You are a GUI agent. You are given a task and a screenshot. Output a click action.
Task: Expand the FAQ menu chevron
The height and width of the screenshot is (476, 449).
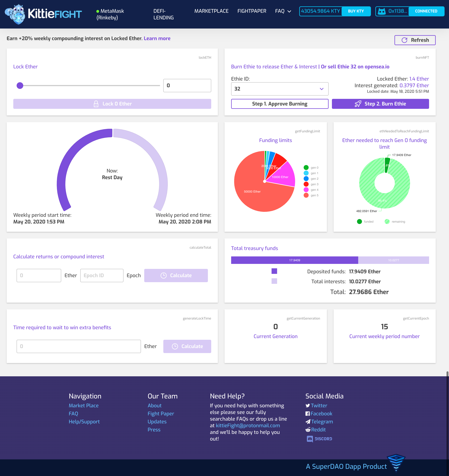(x=289, y=11)
